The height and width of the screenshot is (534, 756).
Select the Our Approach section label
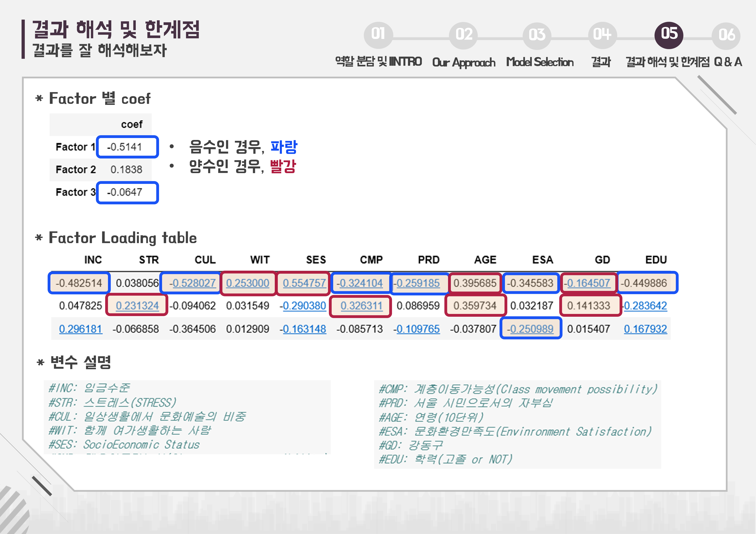pos(464,62)
